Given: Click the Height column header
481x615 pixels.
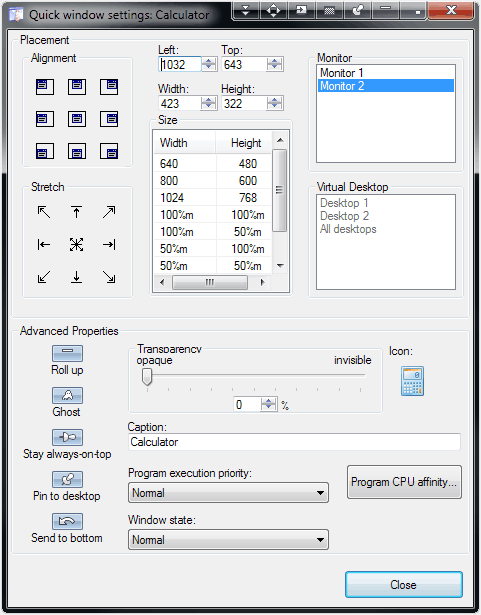Looking at the screenshot, I should point(243,143).
